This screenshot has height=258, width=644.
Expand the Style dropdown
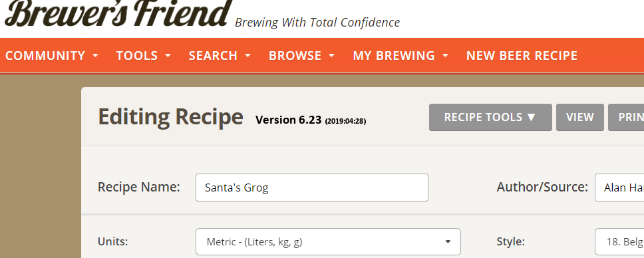[x=619, y=241]
